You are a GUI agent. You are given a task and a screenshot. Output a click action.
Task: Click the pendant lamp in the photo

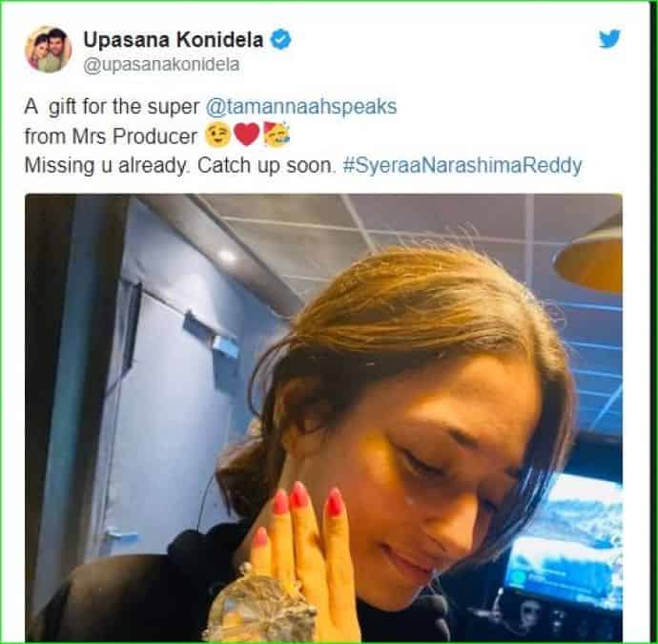(x=589, y=254)
